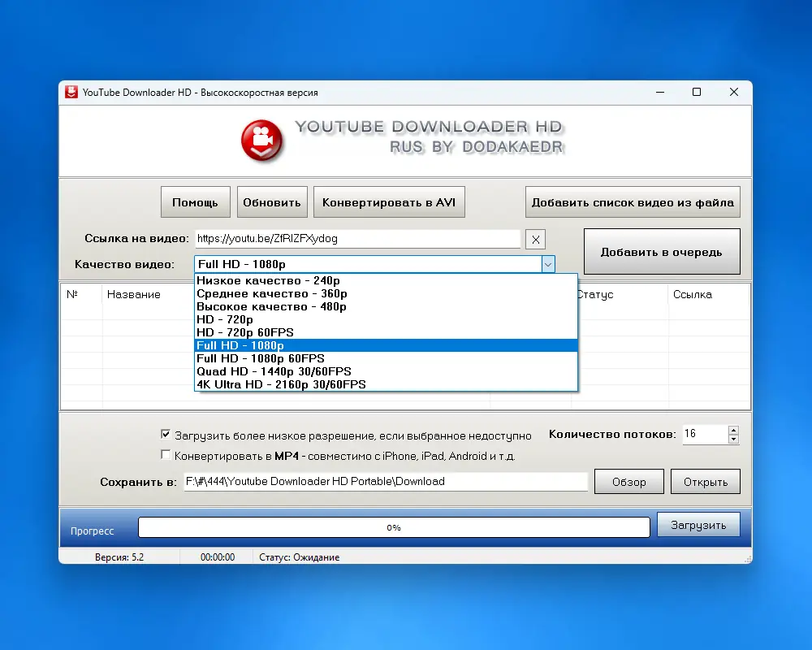This screenshot has width=812, height=650.
Task: Click the 00:00:00 timer in status bar
Action: coord(218,557)
